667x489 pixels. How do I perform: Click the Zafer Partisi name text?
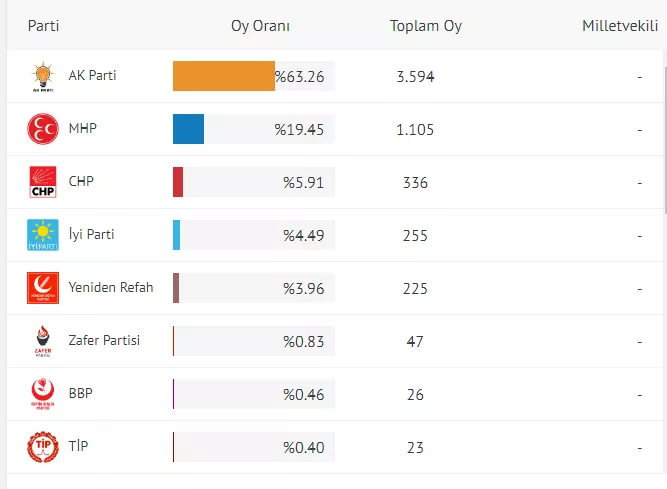pyautogui.click(x=104, y=341)
